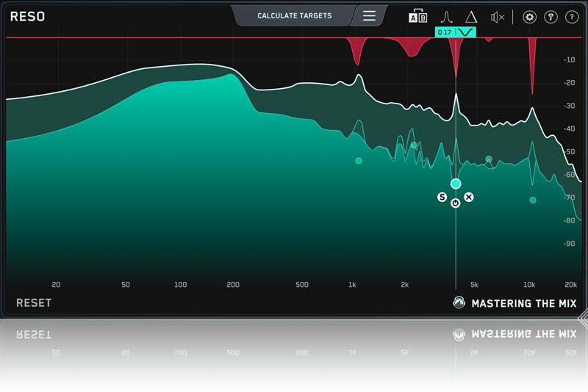Toggle the A/B comparison icon
588x392 pixels.
[417, 17]
